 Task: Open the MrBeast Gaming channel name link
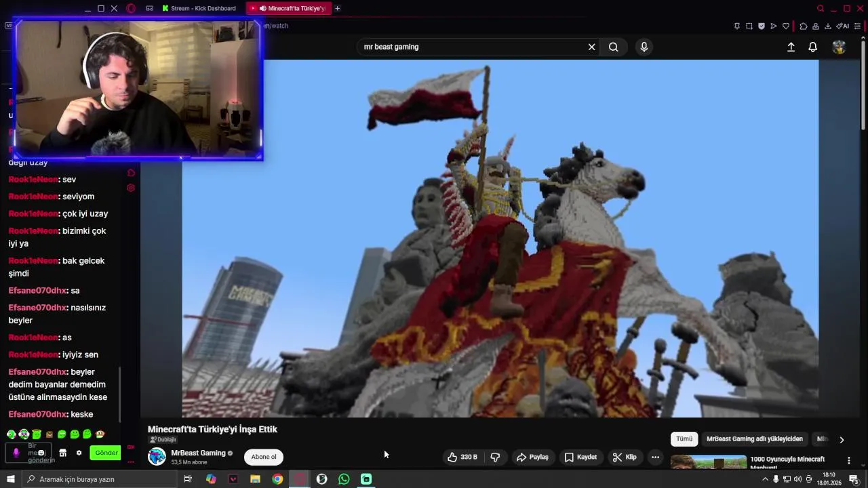pos(198,453)
